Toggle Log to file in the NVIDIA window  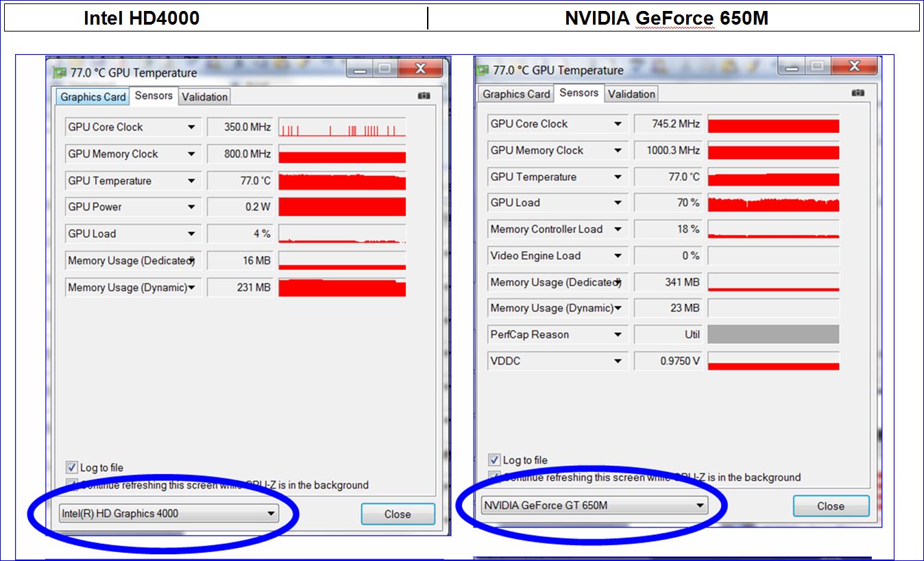[x=494, y=460]
